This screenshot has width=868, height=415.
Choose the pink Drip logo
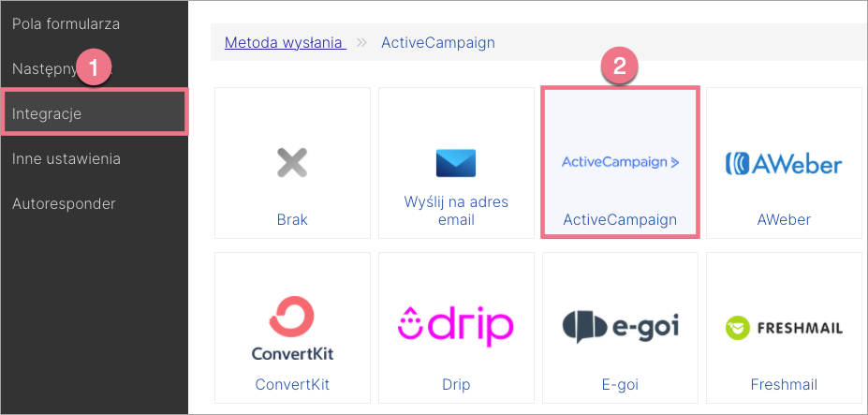click(x=456, y=326)
